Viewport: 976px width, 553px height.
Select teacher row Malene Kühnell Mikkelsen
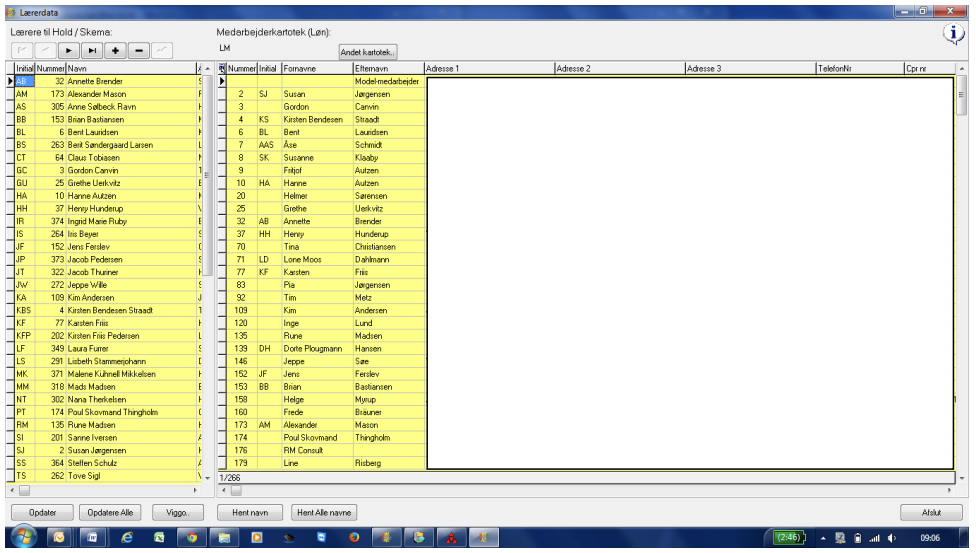(106, 374)
